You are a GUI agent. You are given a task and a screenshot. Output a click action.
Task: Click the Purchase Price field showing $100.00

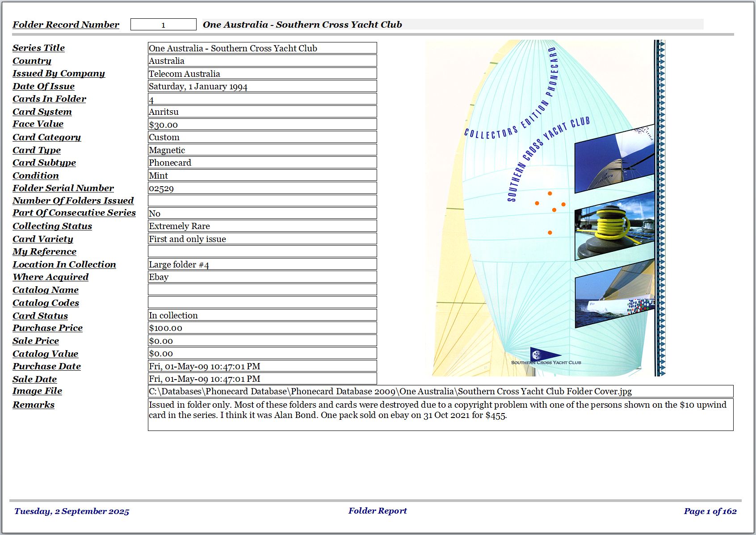tap(262, 328)
